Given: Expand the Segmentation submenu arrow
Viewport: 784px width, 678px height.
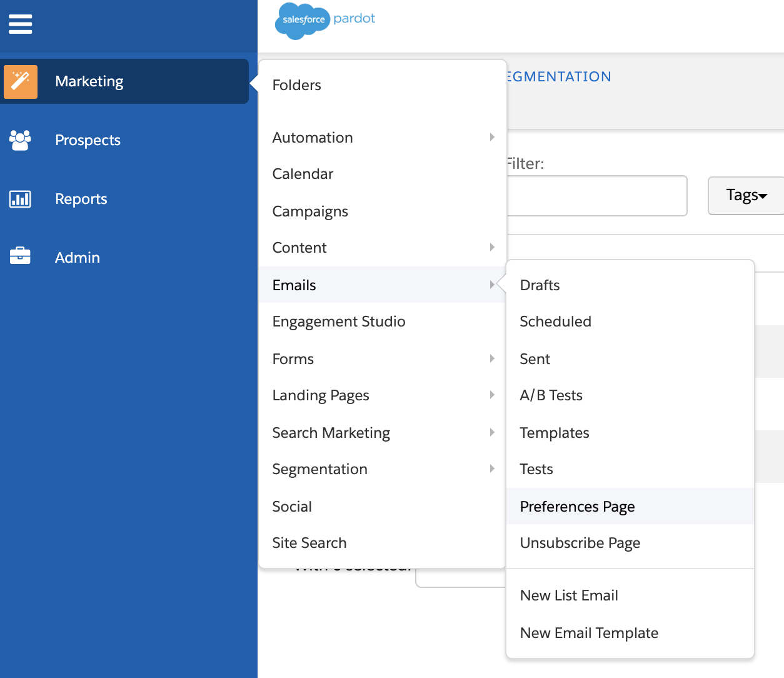Looking at the screenshot, I should pyautogui.click(x=492, y=468).
